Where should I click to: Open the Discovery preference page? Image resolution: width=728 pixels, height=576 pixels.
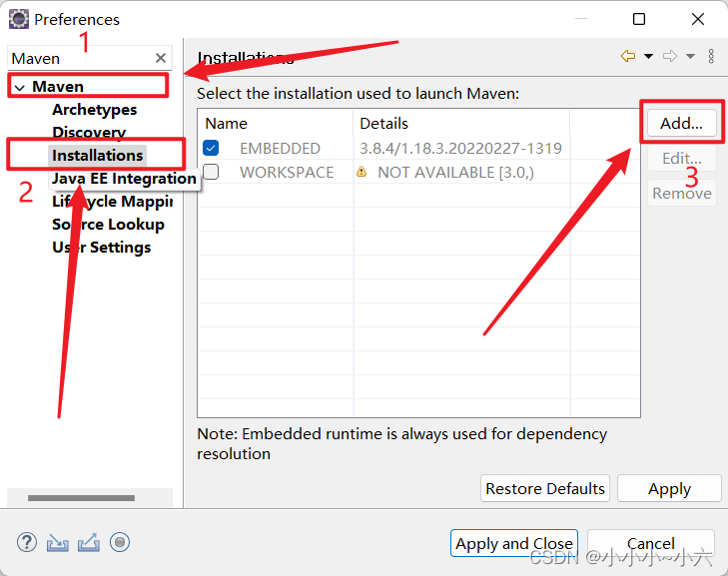pos(89,133)
